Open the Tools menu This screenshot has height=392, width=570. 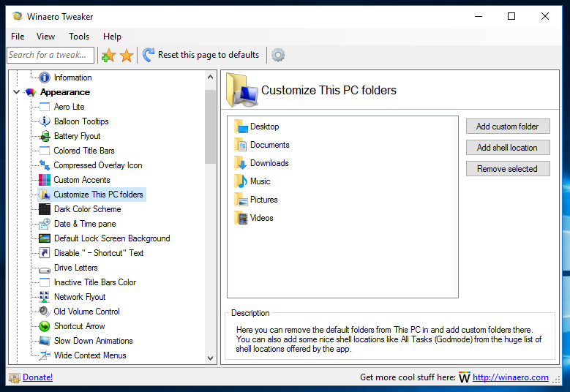point(79,37)
